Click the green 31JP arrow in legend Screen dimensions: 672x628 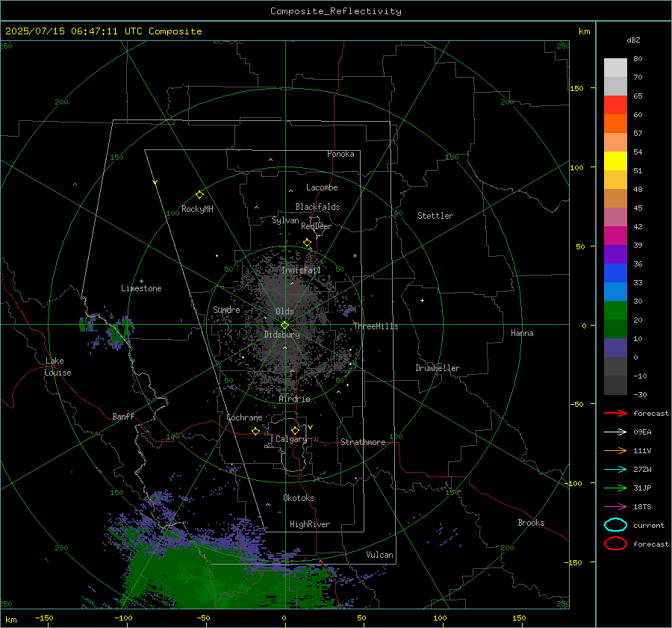coord(615,488)
